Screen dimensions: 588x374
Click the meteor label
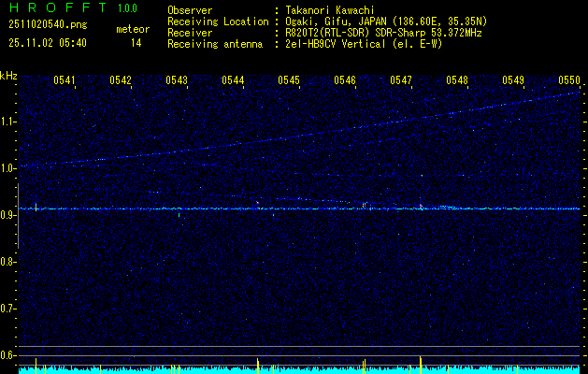coord(132,29)
